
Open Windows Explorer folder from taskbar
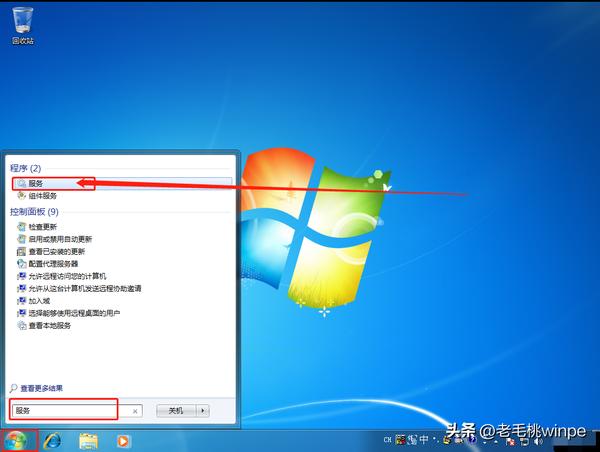[x=88, y=441]
